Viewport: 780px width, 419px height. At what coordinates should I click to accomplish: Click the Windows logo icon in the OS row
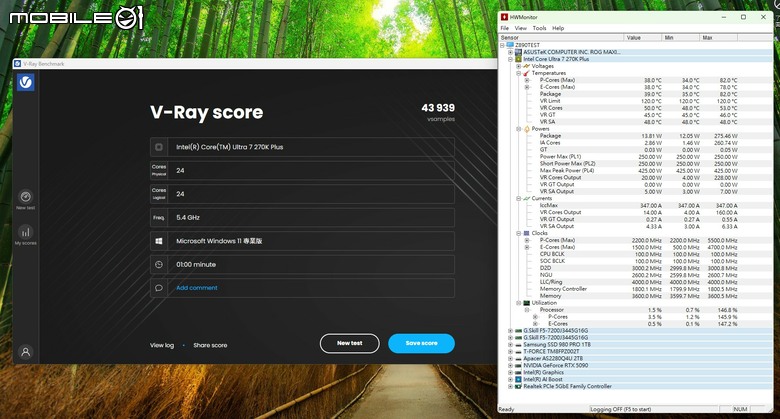click(x=159, y=241)
